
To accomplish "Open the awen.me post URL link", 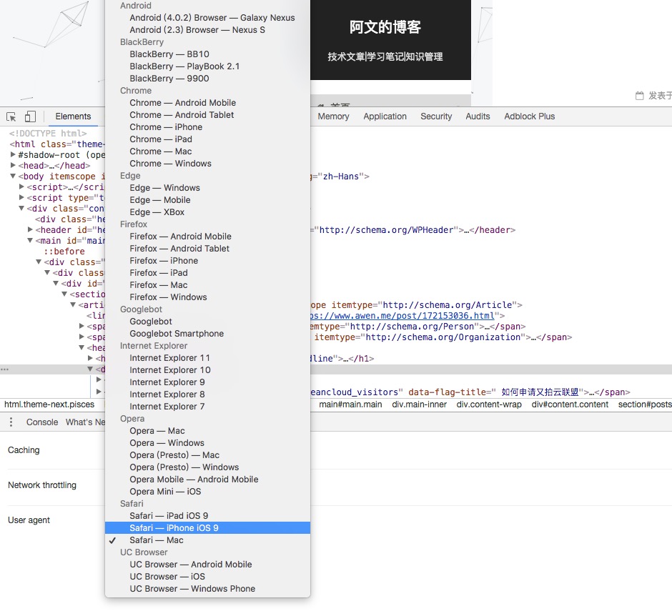I will coord(402,316).
